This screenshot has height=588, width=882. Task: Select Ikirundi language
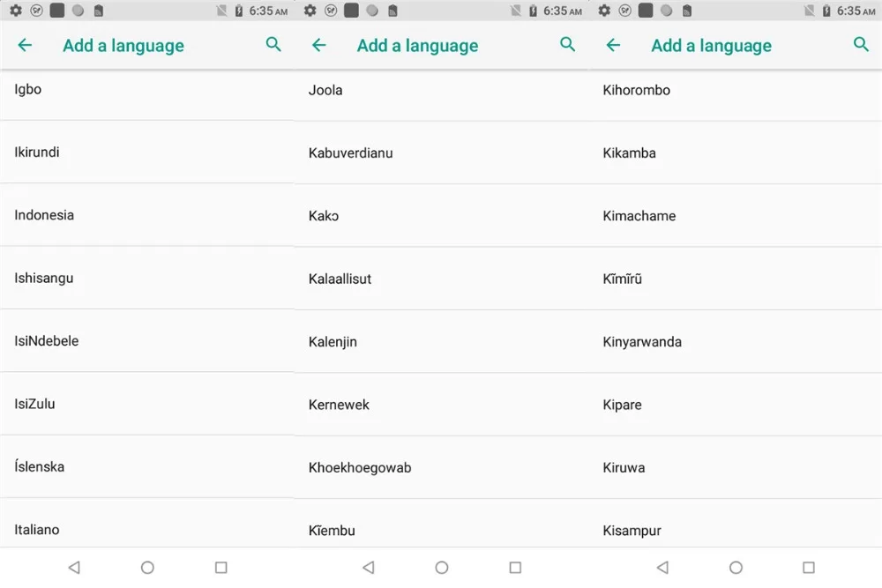click(x=146, y=152)
